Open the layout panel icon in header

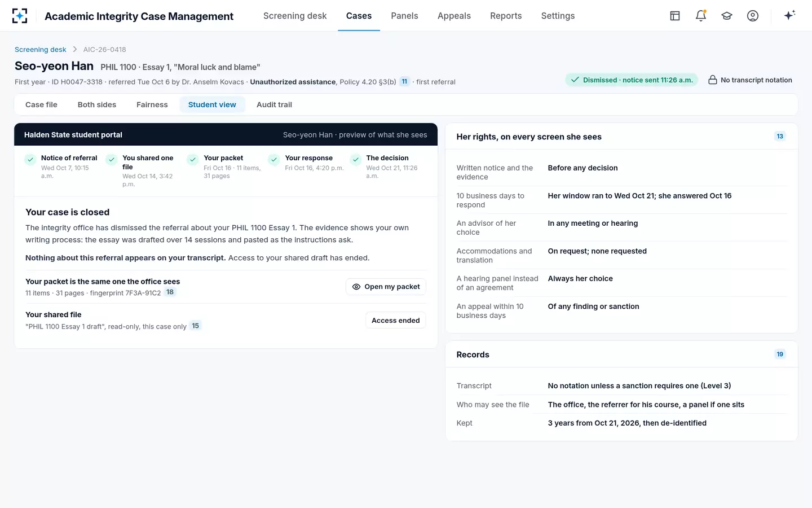(x=675, y=16)
